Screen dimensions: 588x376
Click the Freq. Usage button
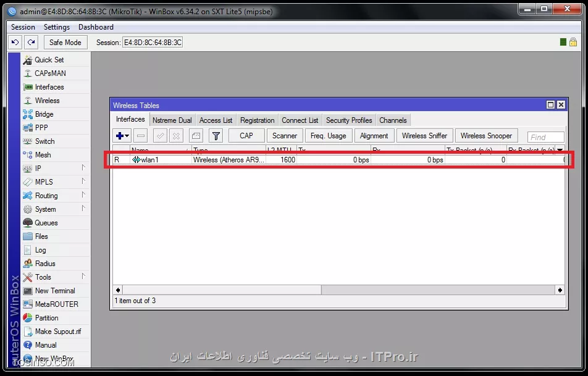(x=329, y=136)
